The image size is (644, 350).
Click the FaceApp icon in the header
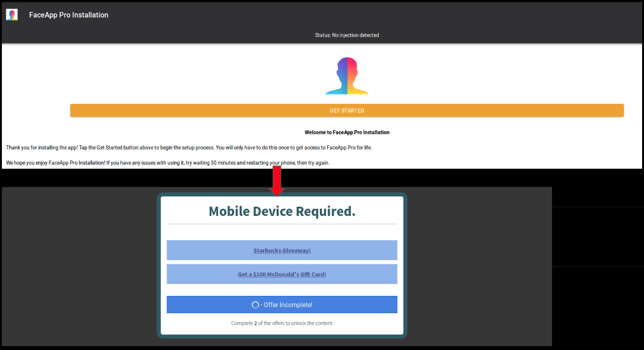(x=12, y=15)
